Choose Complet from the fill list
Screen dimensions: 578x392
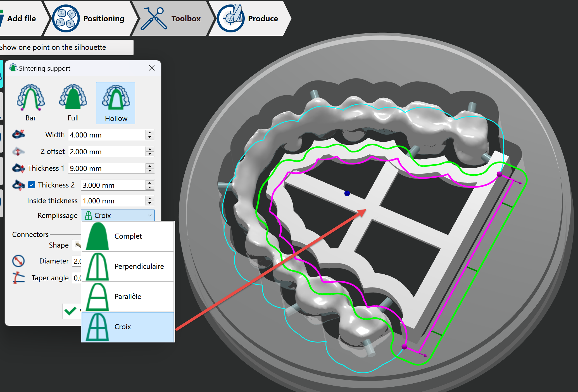pos(128,236)
